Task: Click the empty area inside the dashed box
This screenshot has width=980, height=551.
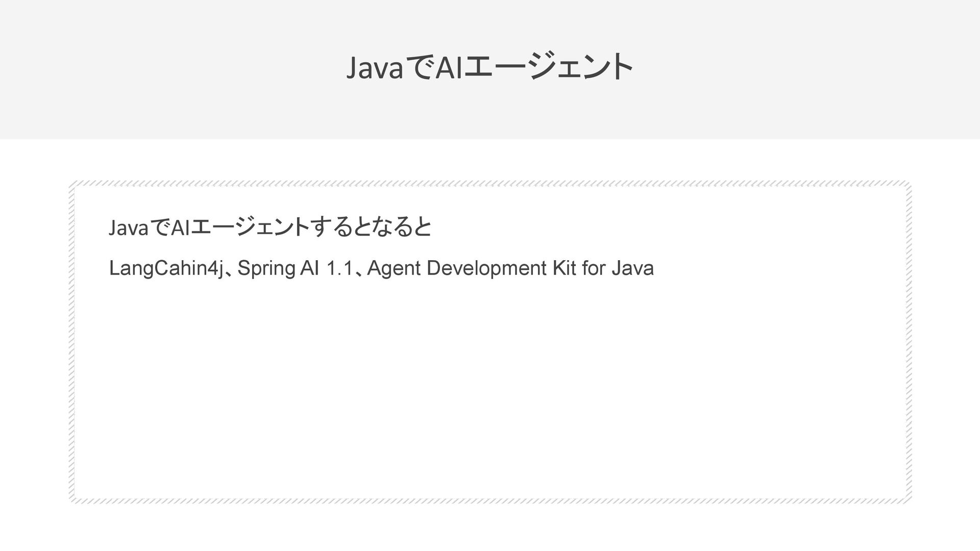Action: 490,388
